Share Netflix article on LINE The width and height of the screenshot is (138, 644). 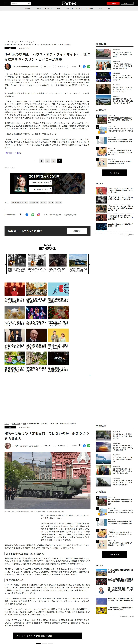pos(89,67)
